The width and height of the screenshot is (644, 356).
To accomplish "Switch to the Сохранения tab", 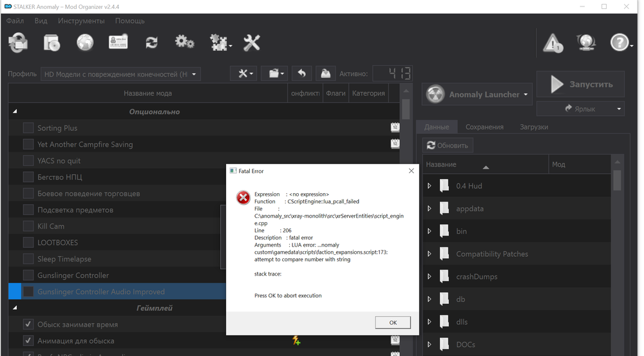I will (x=484, y=127).
